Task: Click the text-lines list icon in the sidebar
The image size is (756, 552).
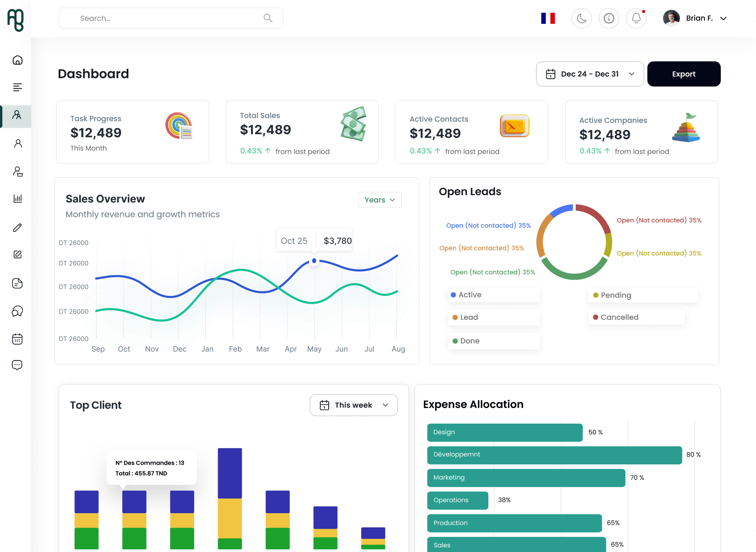Action: pos(18,87)
